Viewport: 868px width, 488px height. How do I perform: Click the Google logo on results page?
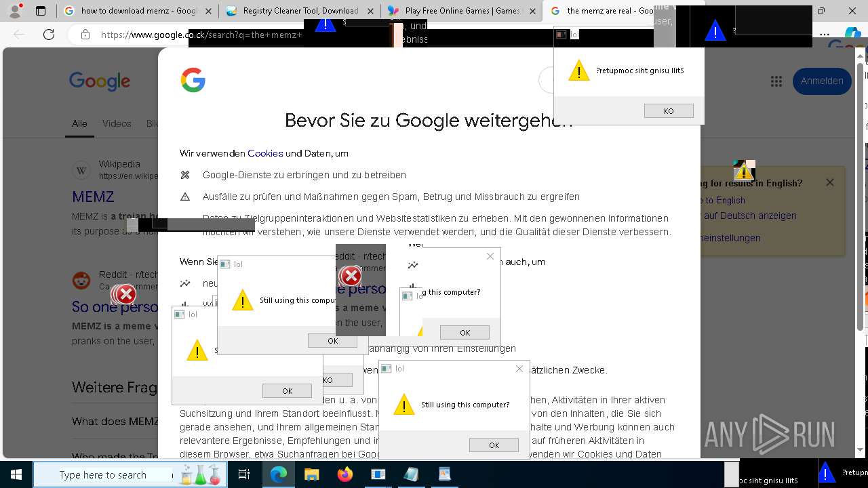100,81
